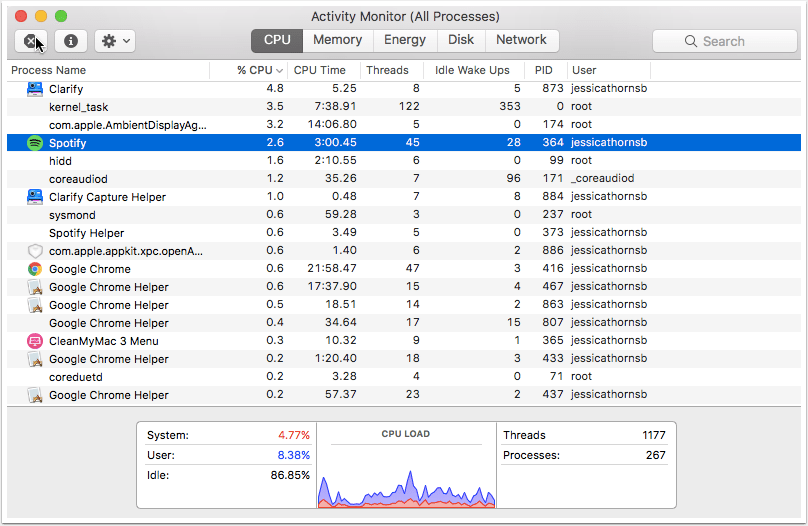The width and height of the screenshot is (808, 526).
Task: Sort by User column header
Action: [609, 70]
